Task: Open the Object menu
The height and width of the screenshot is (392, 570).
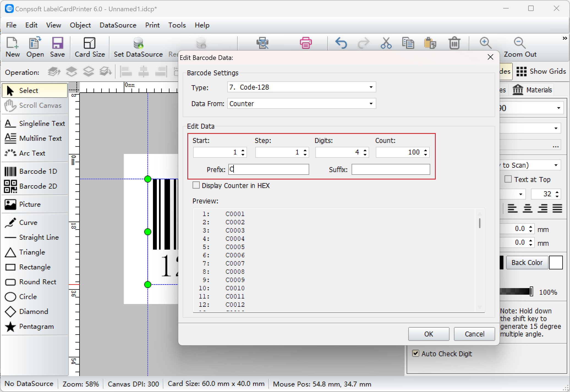Action: [x=80, y=25]
